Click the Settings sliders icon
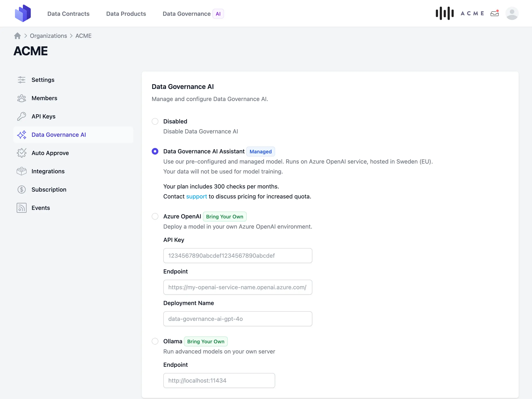This screenshot has width=532, height=399. click(x=22, y=80)
